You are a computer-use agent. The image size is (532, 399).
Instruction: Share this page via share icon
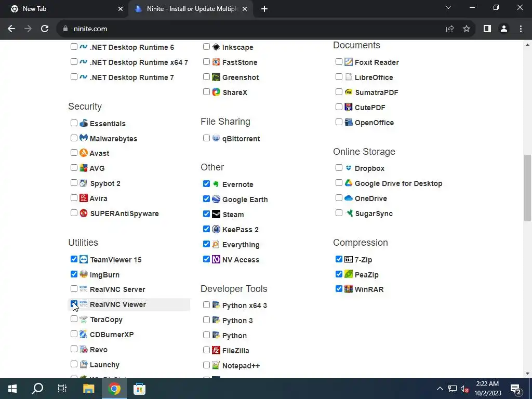[450, 29]
